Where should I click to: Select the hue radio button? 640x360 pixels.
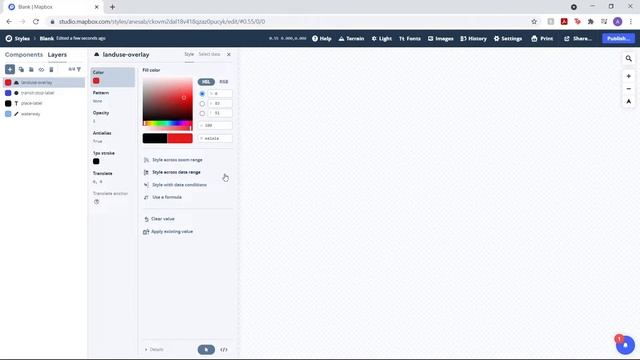pos(202,93)
